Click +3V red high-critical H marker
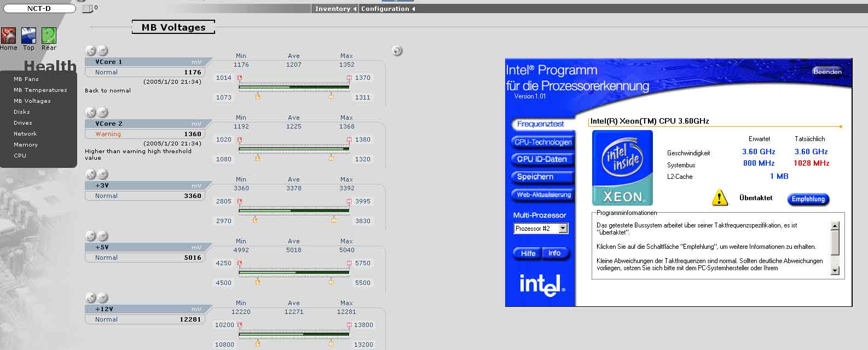 coord(349,201)
